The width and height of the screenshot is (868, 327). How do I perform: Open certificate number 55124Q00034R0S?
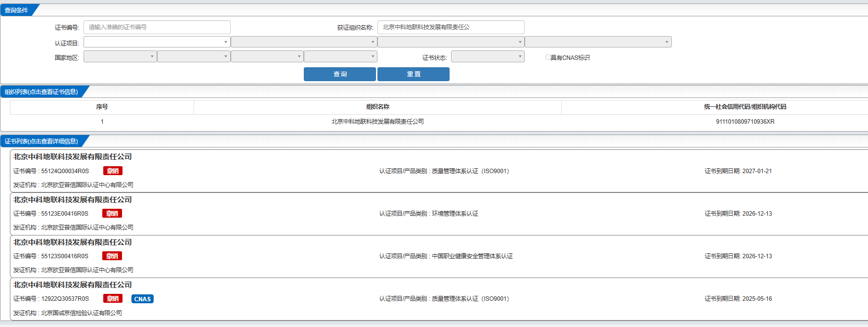[65, 171]
